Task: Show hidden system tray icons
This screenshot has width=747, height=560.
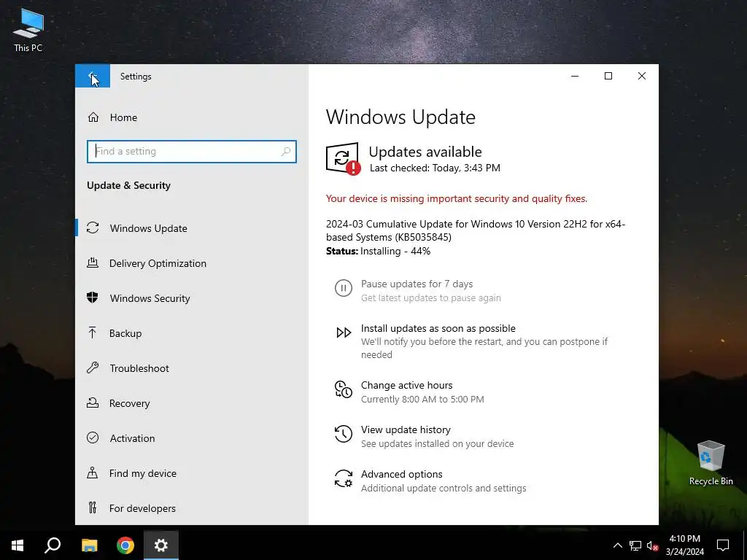Action: [x=617, y=545]
